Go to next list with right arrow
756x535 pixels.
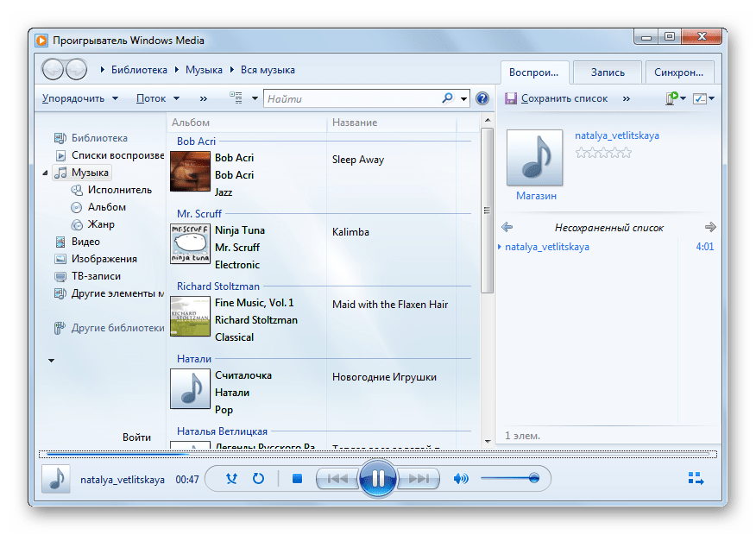click(x=710, y=227)
